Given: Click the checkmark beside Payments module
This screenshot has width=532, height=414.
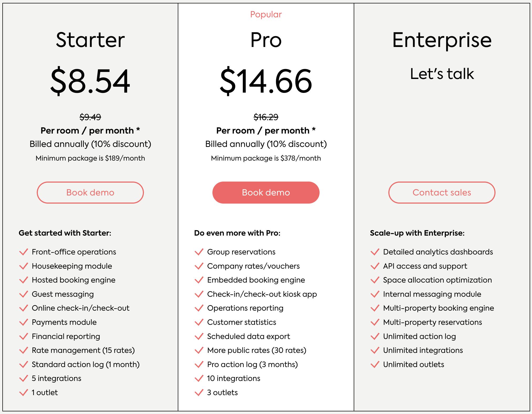Looking at the screenshot, I should (x=24, y=322).
